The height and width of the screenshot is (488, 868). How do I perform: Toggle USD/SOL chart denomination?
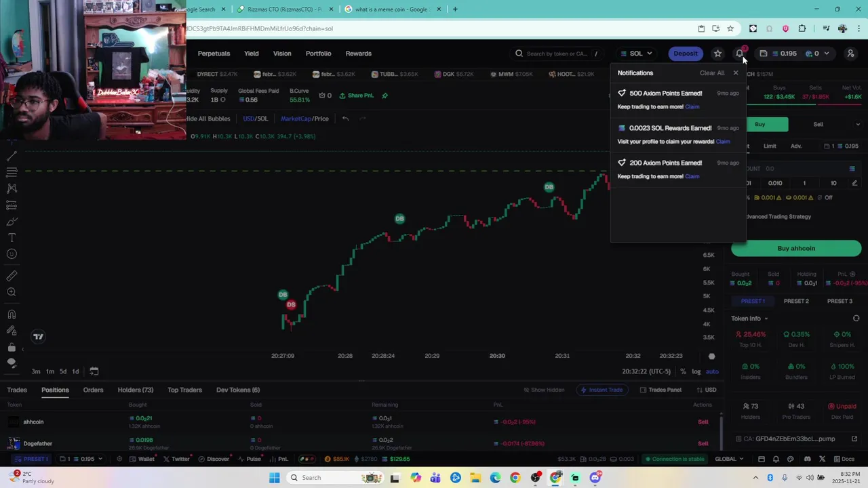(256, 119)
